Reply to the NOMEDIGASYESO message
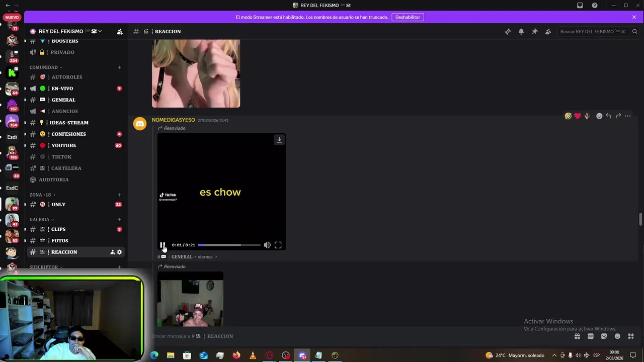644x362 pixels. click(x=608, y=116)
